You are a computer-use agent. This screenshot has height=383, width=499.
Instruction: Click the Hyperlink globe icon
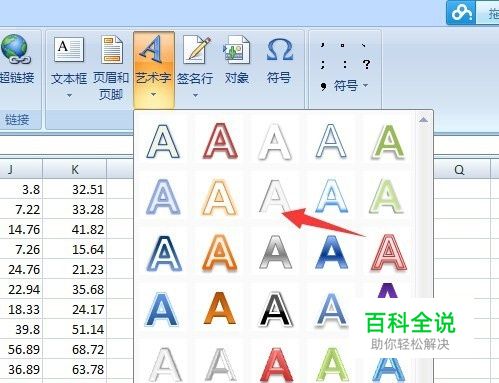click(15, 49)
